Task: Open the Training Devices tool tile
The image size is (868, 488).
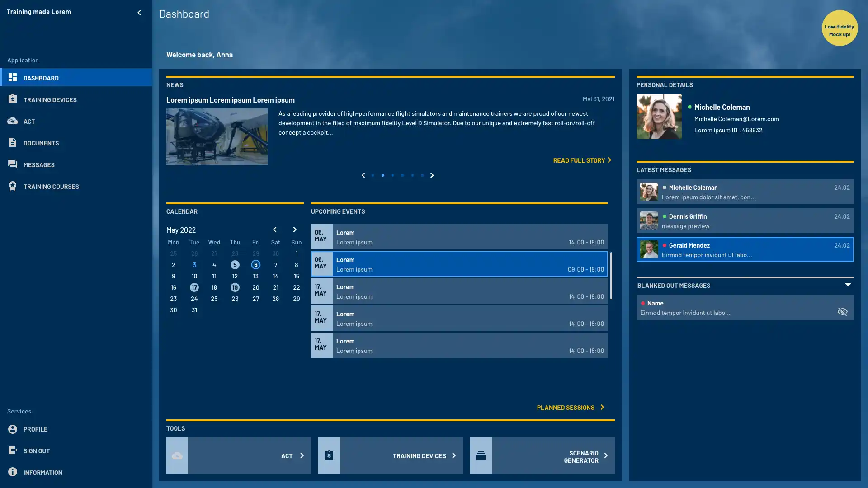Action: [x=390, y=455]
